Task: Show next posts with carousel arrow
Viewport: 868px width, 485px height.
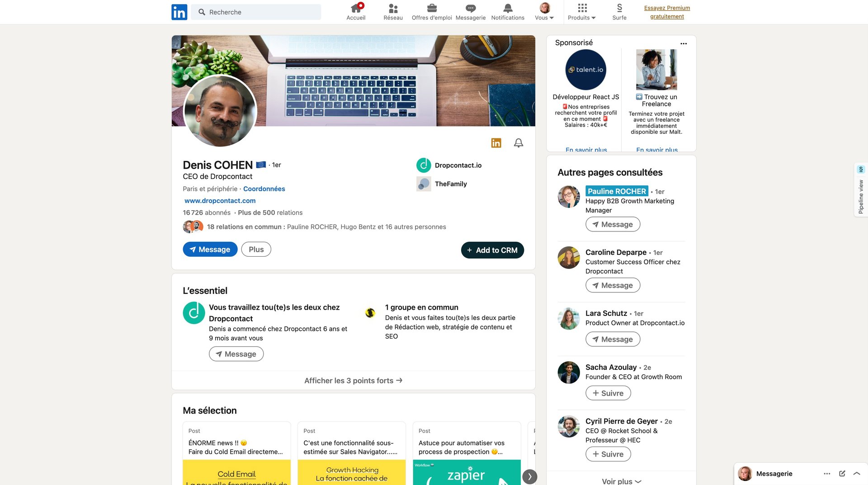Action: pyautogui.click(x=530, y=476)
